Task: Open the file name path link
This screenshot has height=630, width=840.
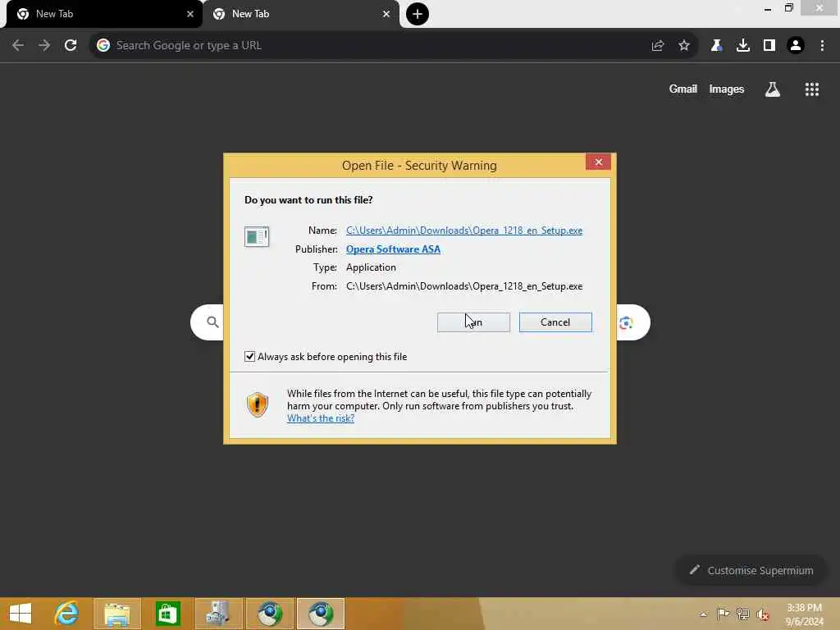Action: (x=464, y=231)
